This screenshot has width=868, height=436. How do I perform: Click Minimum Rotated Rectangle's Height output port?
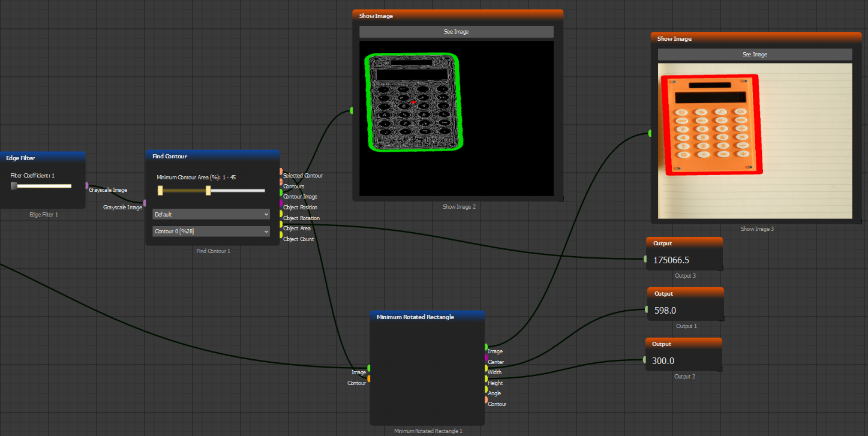486,378
